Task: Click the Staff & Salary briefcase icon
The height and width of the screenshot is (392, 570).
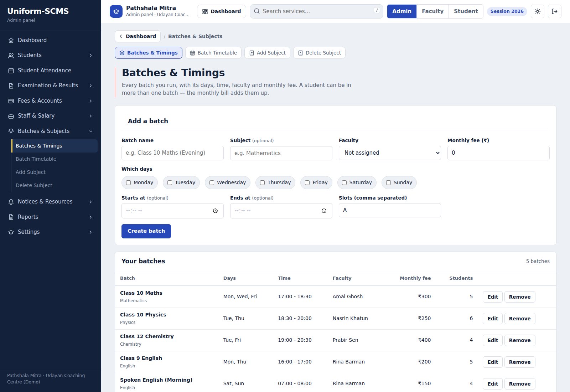Action: coord(11,116)
